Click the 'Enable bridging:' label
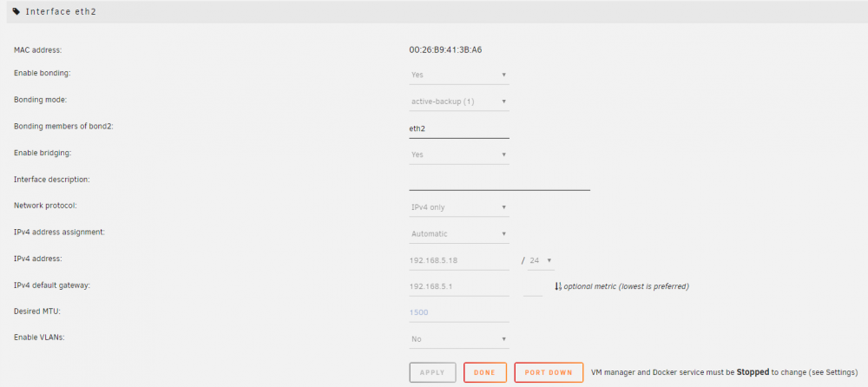The image size is (868, 387). pos(43,153)
